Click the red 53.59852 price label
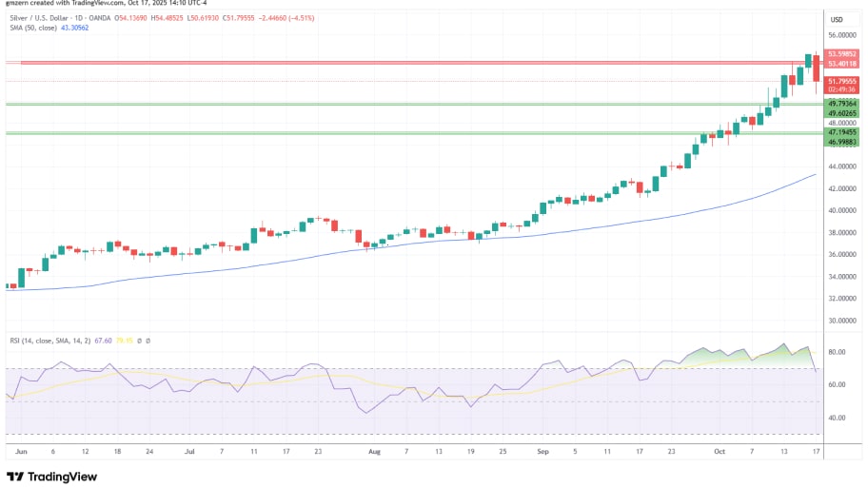The image size is (868, 488). [x=842, y=54]
